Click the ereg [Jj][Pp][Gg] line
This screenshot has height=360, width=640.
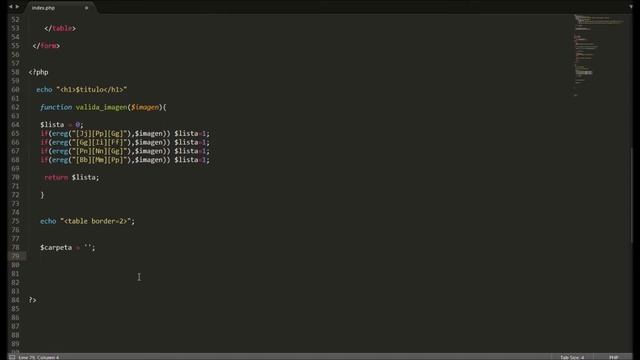click(125, 133)
